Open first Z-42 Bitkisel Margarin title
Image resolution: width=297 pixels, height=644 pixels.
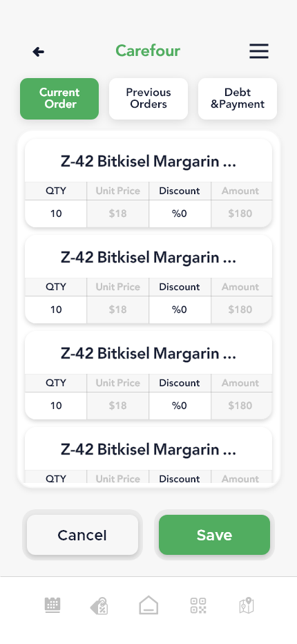pyautogui.click(x=148, y=162)
